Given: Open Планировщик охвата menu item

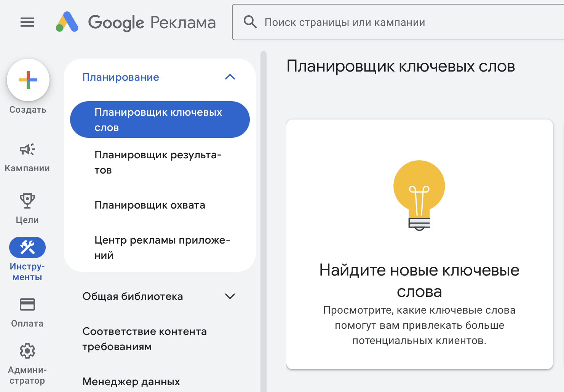Looking at the screenshot, I should pos(150,205).
